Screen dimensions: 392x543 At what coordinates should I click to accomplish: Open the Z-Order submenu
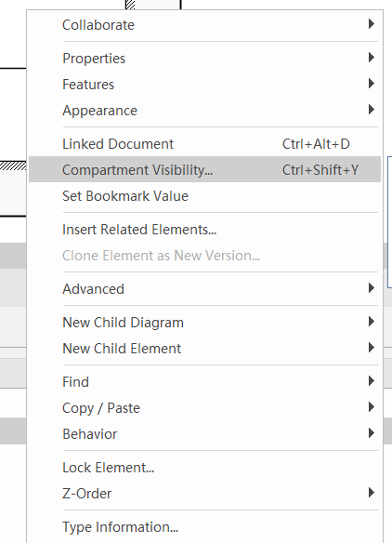pyautogui.click(x=204, y=493)
